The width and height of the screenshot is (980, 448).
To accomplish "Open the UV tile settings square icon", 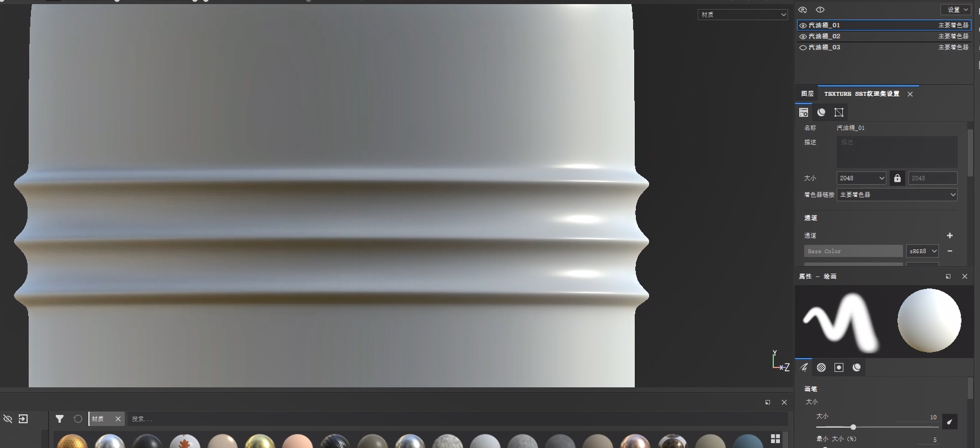I will [839, 112].
